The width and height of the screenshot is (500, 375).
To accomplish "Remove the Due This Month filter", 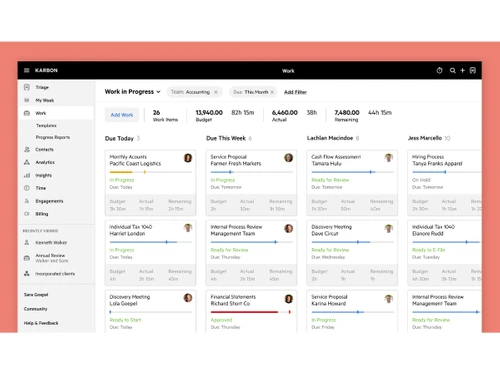I will [272, 92].
